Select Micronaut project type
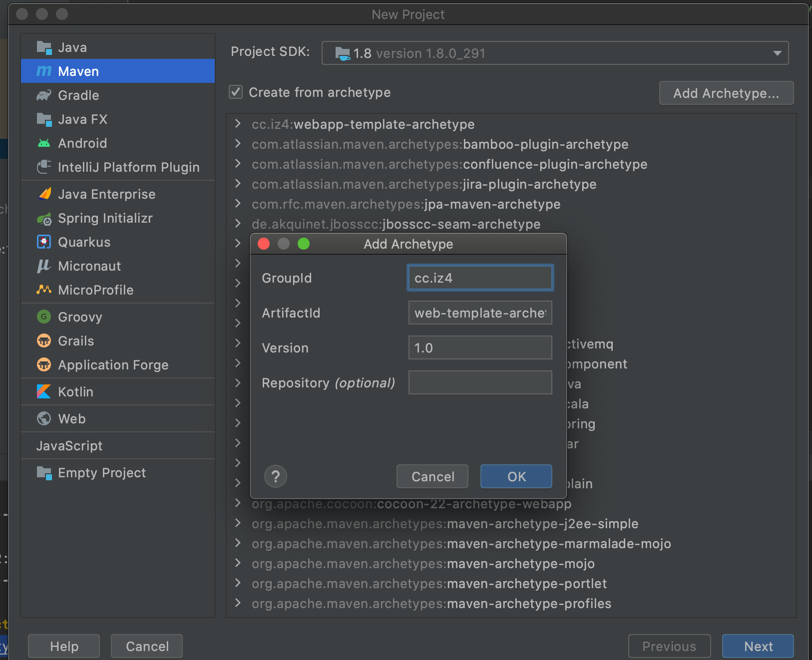The height and width of the screenshot is (660, 812). tap(118, 266)
